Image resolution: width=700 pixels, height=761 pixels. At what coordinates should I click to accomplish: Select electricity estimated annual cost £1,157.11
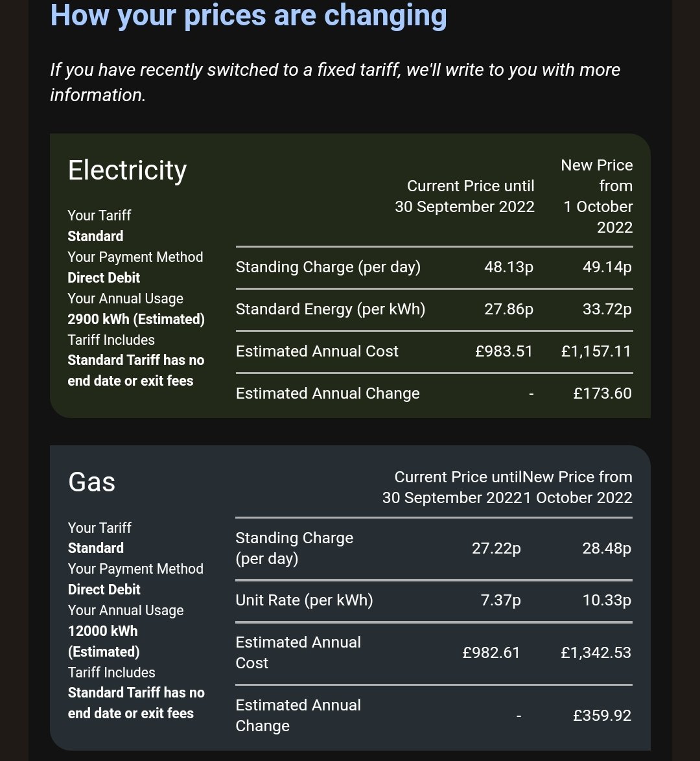(x=596, y=351)
